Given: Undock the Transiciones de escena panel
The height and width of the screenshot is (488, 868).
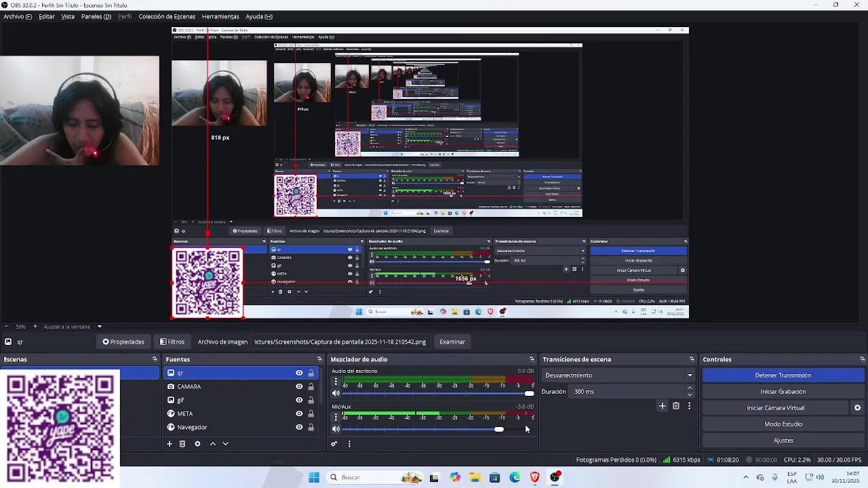Looking at the screenshot, I should 692,359.
